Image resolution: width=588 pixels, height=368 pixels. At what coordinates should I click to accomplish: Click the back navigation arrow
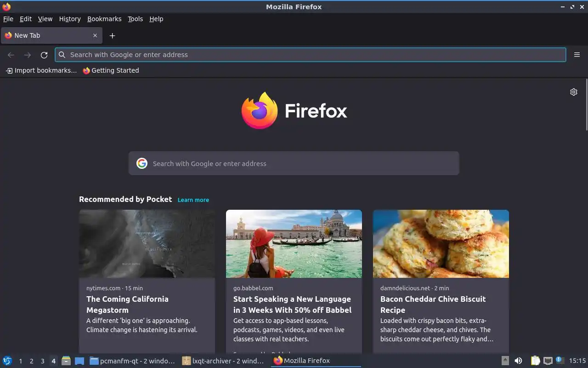point(11,55)
